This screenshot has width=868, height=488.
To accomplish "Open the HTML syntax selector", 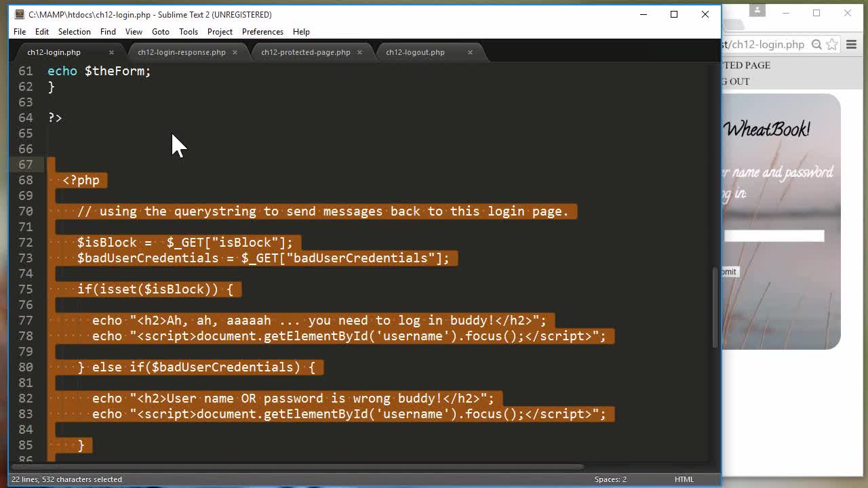I will pyautogui.click(x=684, y=479).
